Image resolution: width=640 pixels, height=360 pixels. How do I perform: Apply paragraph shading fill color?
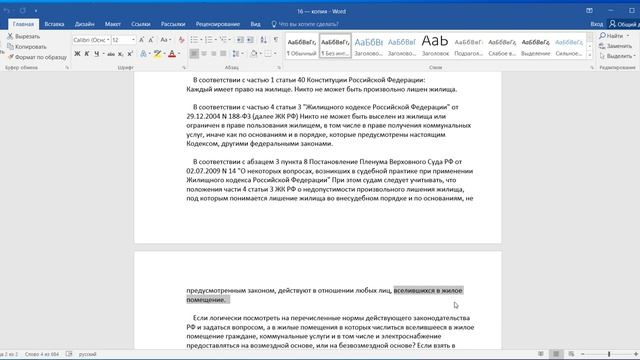coord(254,53)
